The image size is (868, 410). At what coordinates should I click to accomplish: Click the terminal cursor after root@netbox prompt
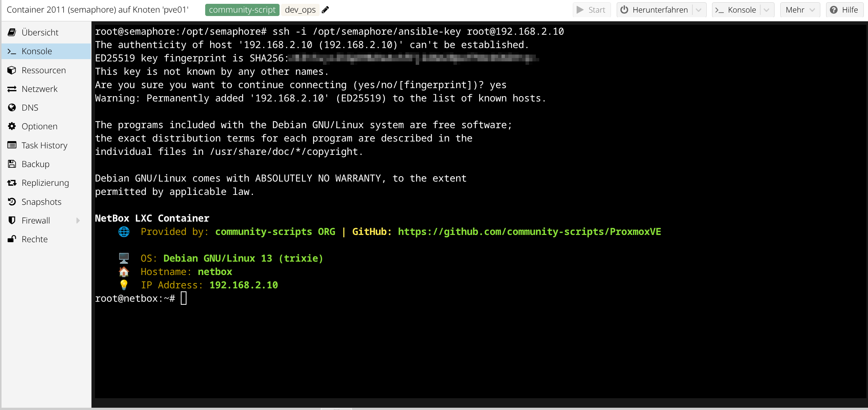click(184, 298)
